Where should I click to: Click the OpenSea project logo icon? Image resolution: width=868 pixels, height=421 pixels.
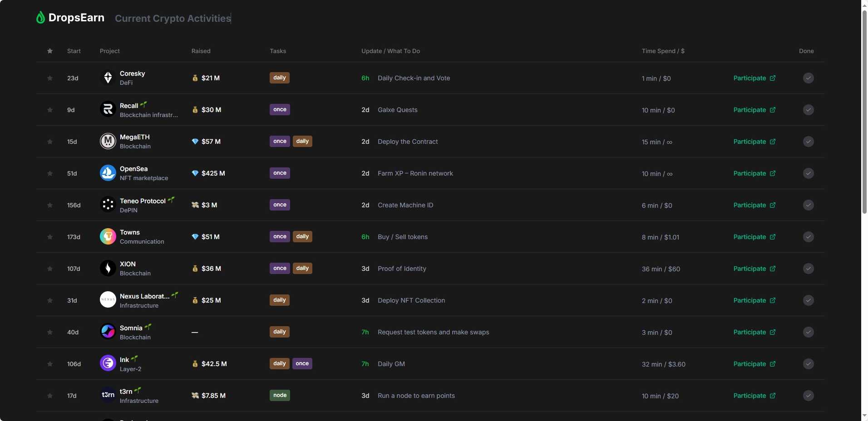(x=108, y=173)
